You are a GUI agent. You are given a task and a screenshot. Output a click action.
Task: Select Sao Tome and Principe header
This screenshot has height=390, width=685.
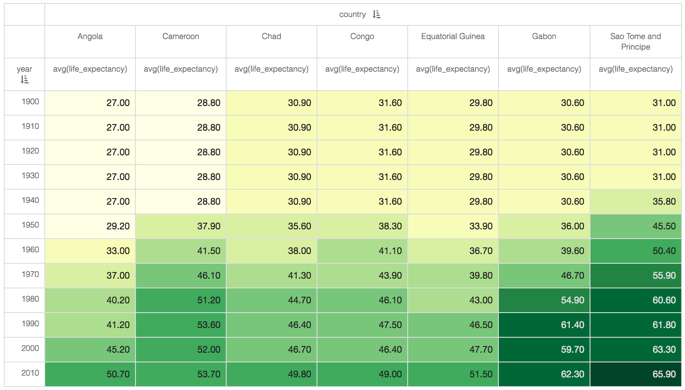point(636,41)
